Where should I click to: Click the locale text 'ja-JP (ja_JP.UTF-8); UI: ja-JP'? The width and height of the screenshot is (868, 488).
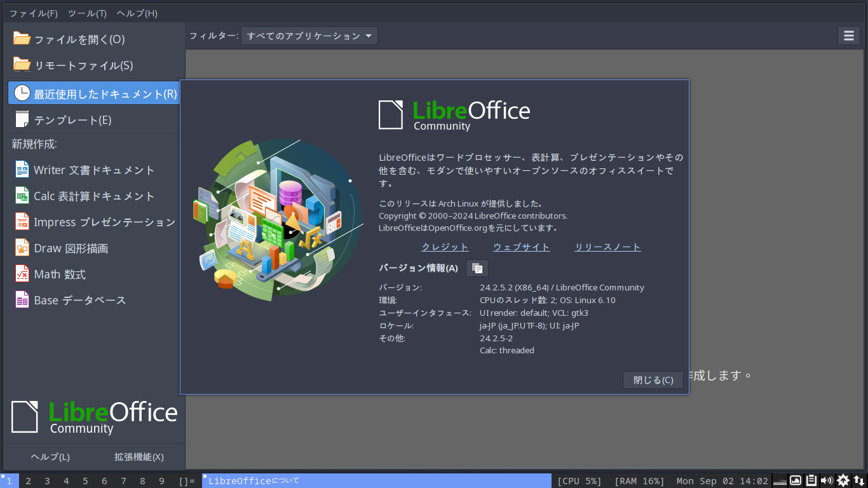[529, 326]
